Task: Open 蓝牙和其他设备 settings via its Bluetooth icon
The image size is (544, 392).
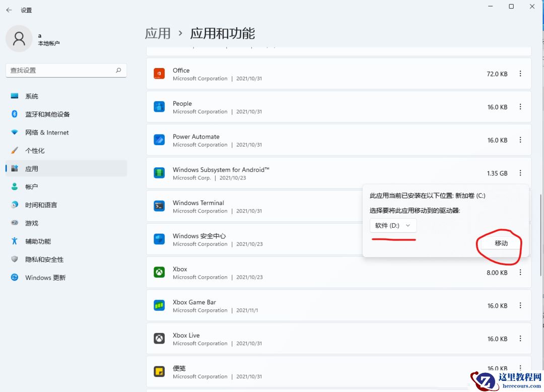Action: 14,114
